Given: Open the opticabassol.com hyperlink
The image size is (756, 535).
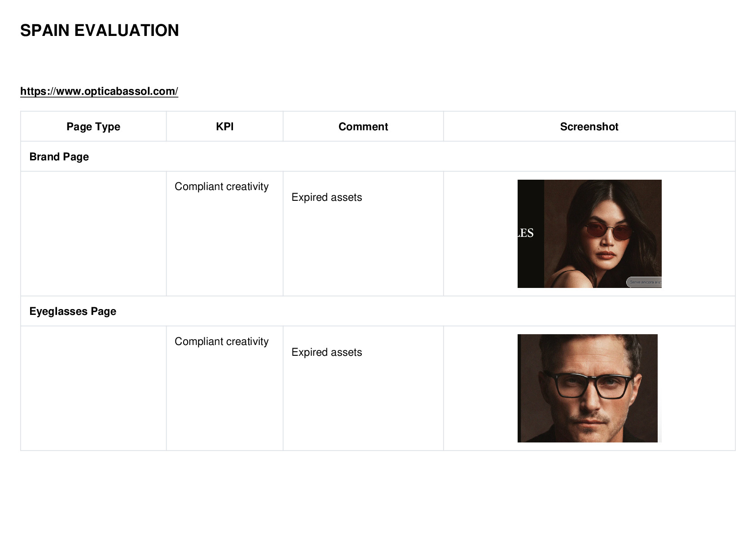Looking at the screenshot, I should (x=99, y=91).
